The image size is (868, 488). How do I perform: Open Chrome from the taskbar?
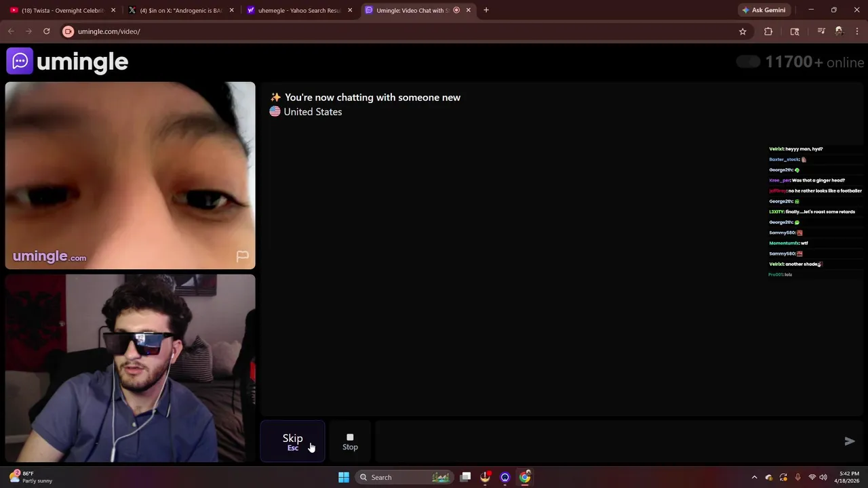(525, 477)
